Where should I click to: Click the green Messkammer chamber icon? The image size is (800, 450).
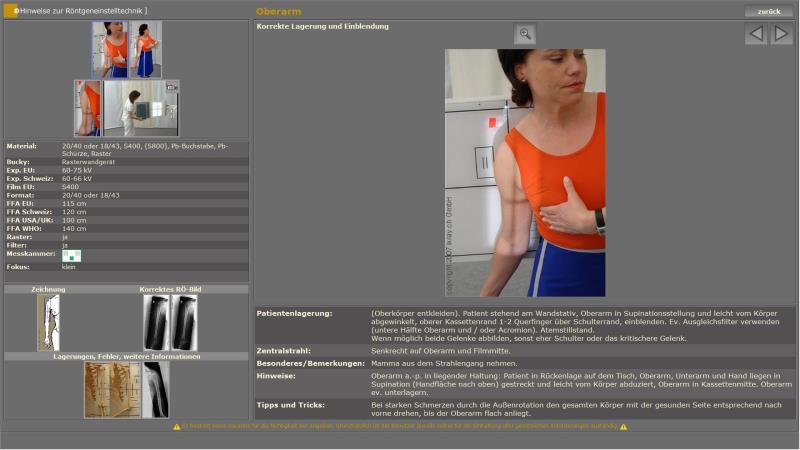[71, 255]
